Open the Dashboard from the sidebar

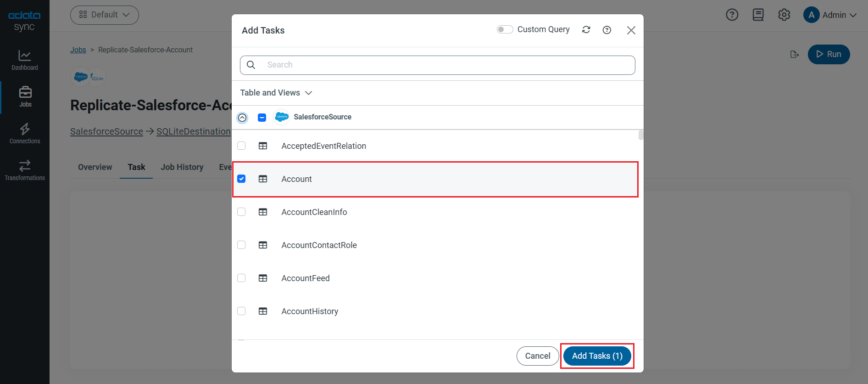click(x=25, y=60)
